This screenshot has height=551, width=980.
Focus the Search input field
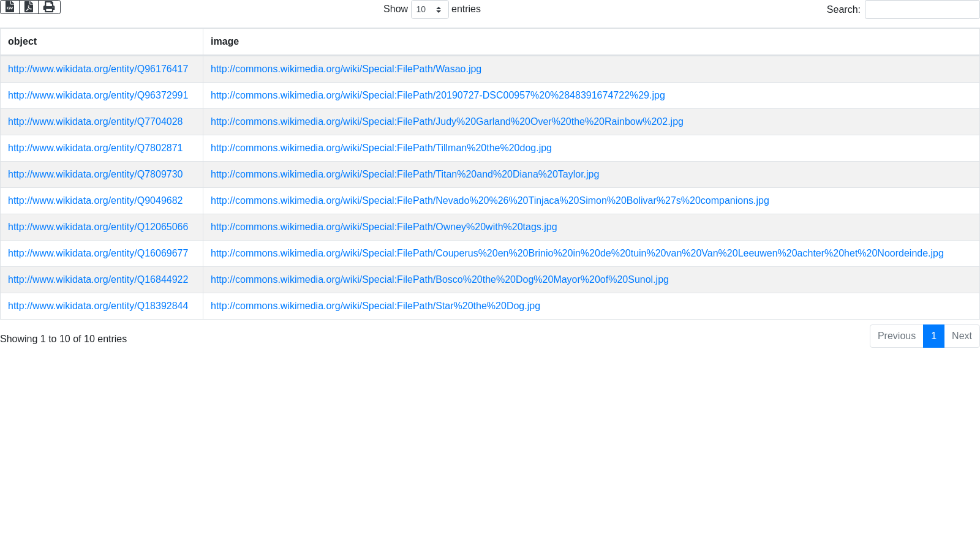pyautogui.click(x=921, y=10)
